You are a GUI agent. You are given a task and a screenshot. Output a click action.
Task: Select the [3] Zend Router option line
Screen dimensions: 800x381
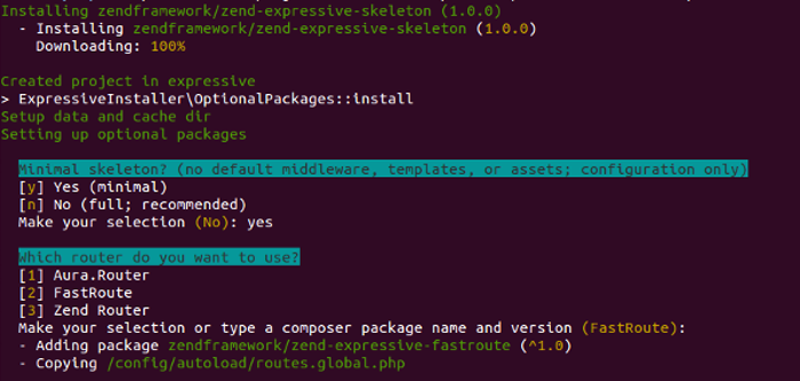point(84,311)
